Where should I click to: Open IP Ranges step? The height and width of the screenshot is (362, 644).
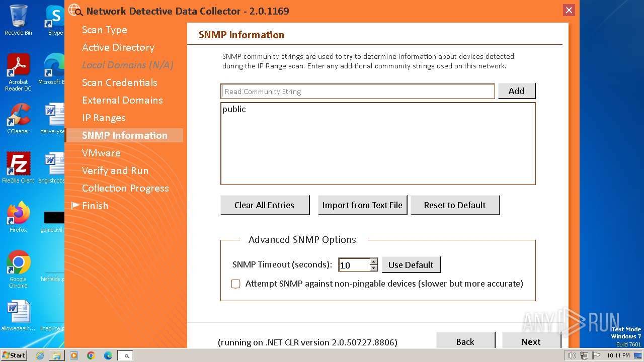(104, 118)
